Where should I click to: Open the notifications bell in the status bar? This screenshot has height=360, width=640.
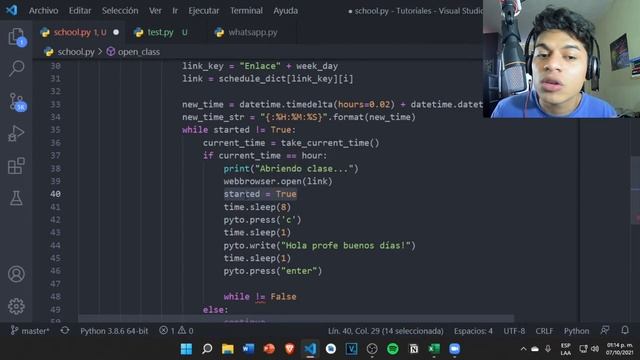624,330
